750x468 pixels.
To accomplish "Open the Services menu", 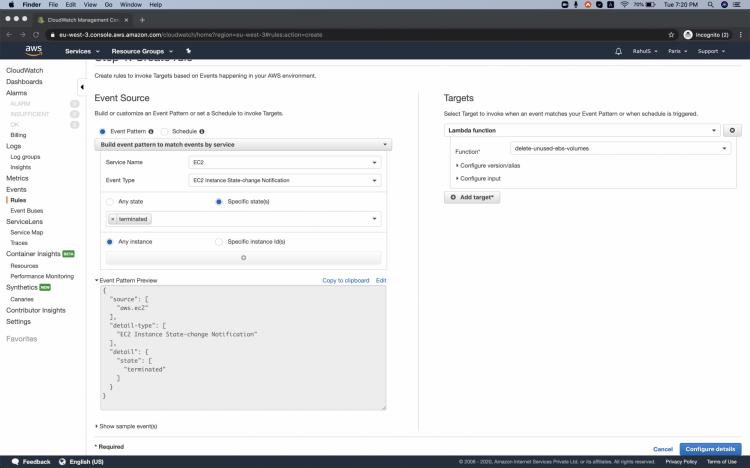I will (x=82, y=51).
